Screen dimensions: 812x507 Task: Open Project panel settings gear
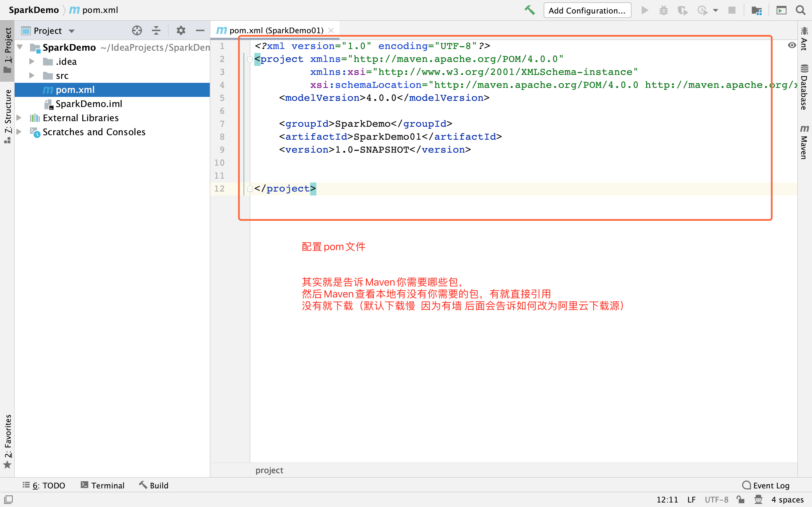click(x=181, y=30)
